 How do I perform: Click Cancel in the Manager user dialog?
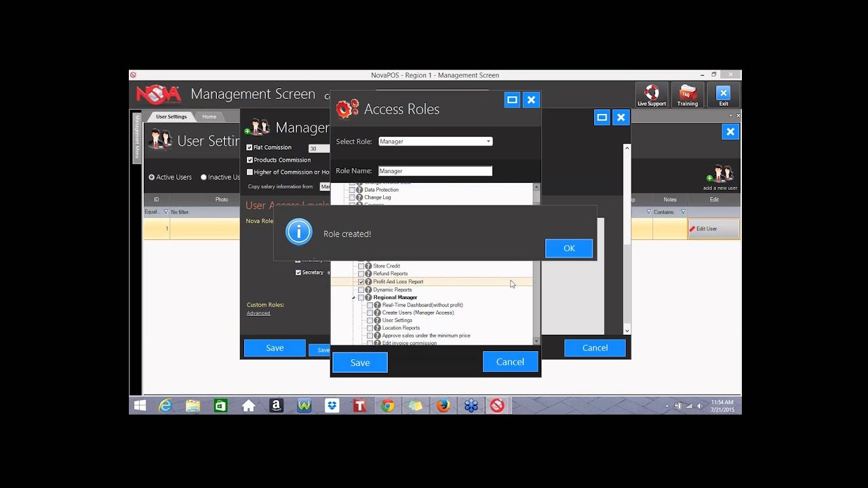point(595,348)
